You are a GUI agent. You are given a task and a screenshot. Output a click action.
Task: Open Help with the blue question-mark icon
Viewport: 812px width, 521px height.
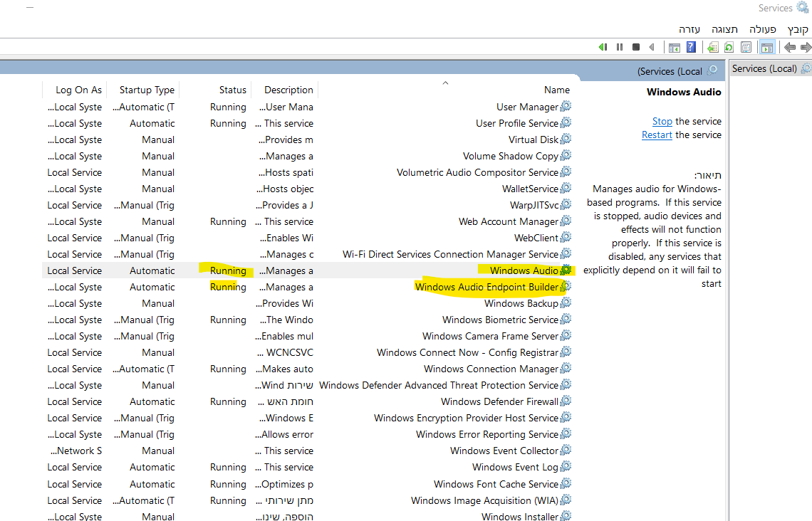tap(691, 47)
